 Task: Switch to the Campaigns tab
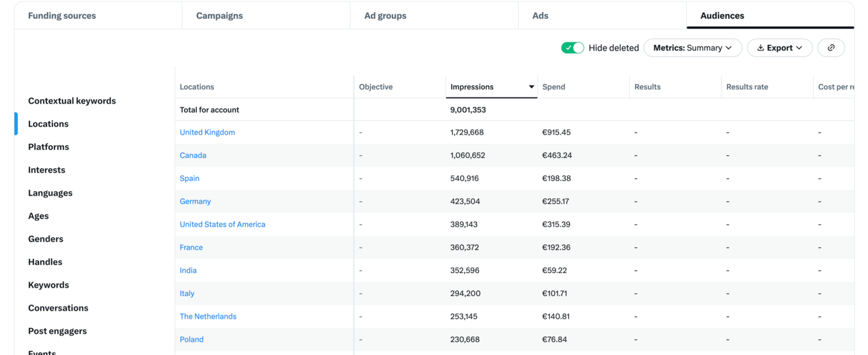click(220, 15)
